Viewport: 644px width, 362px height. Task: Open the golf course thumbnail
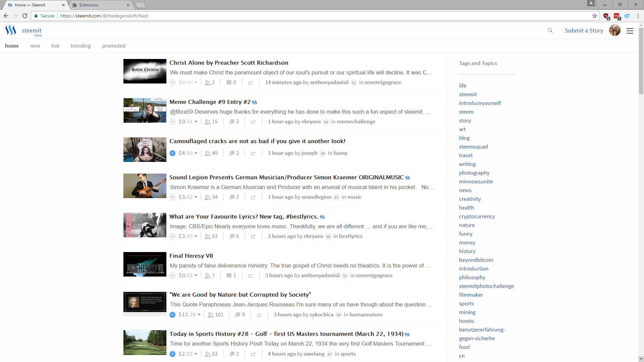(145, 343)
